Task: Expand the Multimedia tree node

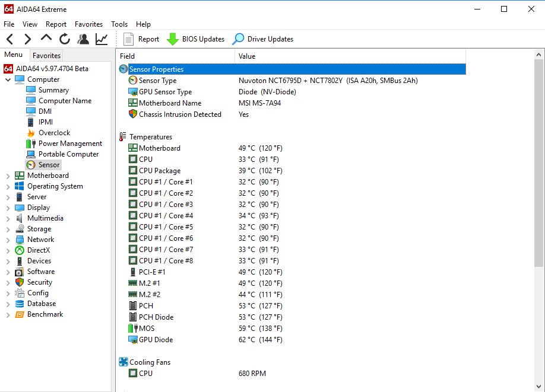Action: click(x=8, y=218)
